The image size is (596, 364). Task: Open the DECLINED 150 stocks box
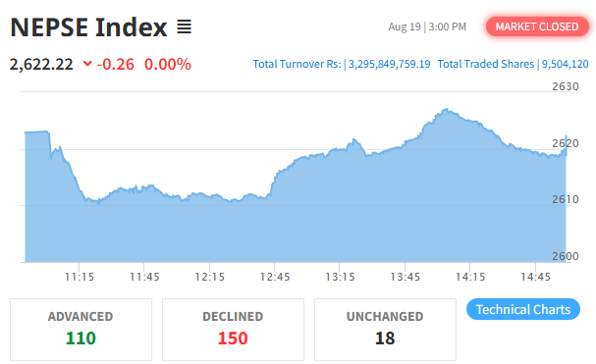click(233, 330)
